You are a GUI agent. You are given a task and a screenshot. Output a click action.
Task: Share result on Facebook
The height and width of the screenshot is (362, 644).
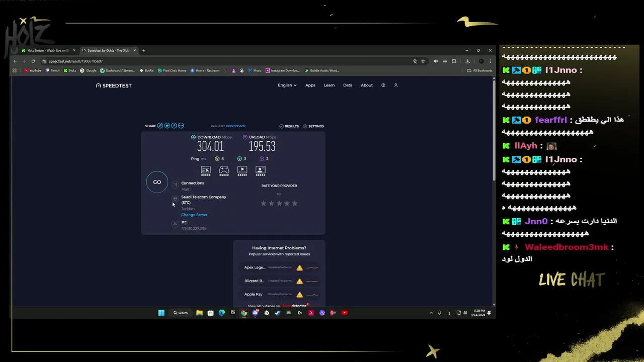pyautogui.click(x=174, y=126)
